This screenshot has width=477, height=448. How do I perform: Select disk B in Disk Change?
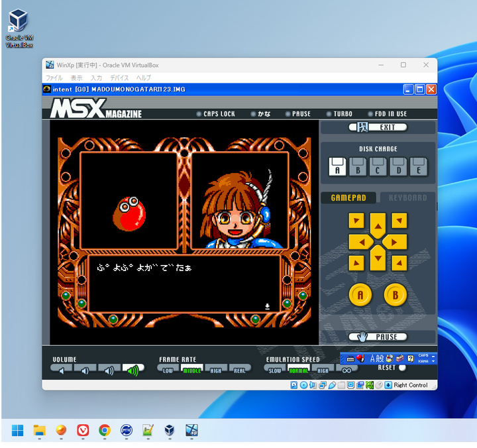pos(358,166)
